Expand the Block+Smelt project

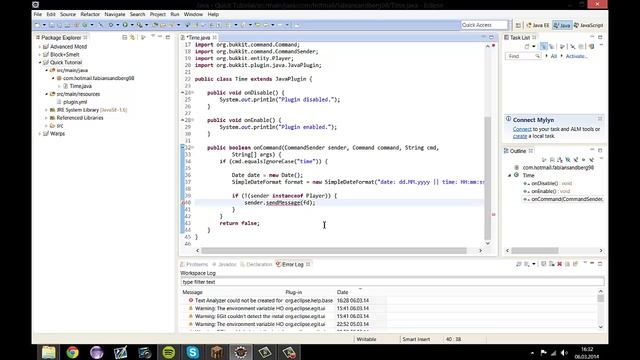pyautogui.click(x=40, y=55)
